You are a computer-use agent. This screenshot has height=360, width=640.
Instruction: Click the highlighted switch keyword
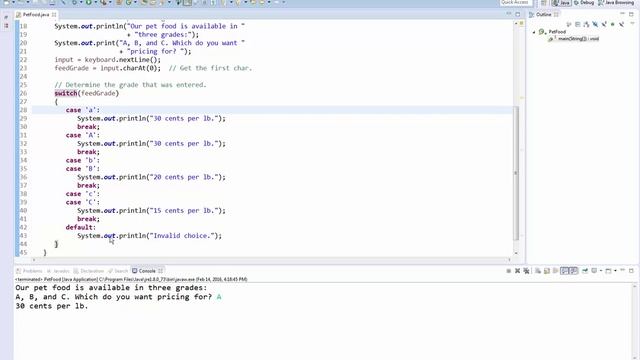[66, 93]
